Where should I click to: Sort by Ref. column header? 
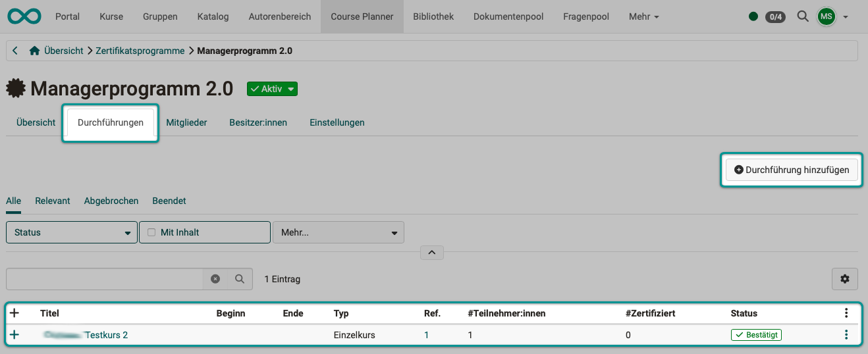[432, 313]
